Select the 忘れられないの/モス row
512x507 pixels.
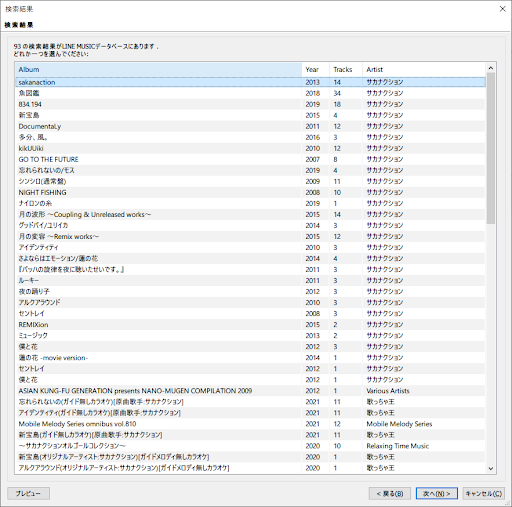[250, 170]
